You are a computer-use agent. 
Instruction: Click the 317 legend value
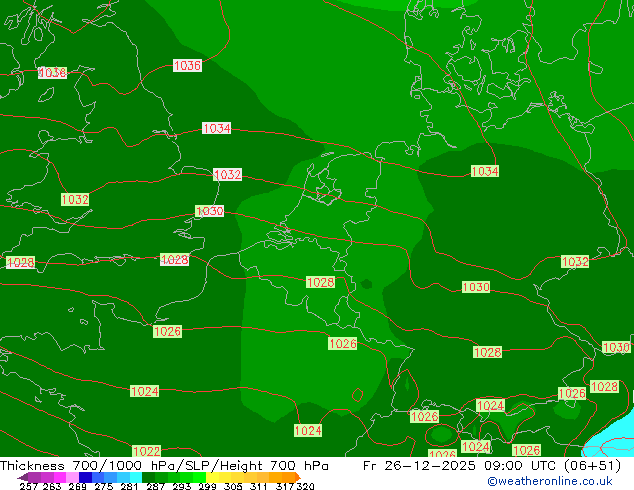coord(285,486)
